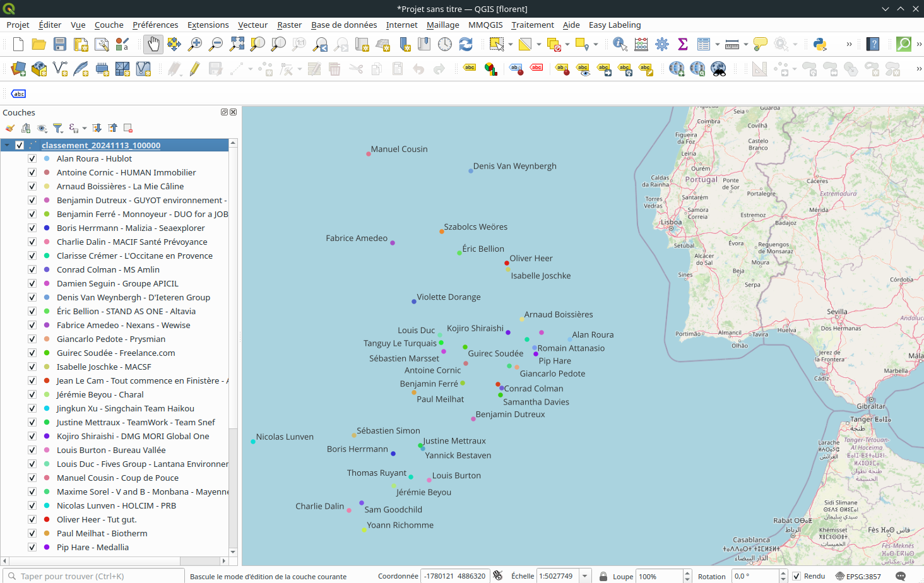Select the Zoom In magnifier tool
924x583 pixels.
[x=195, y=44]
